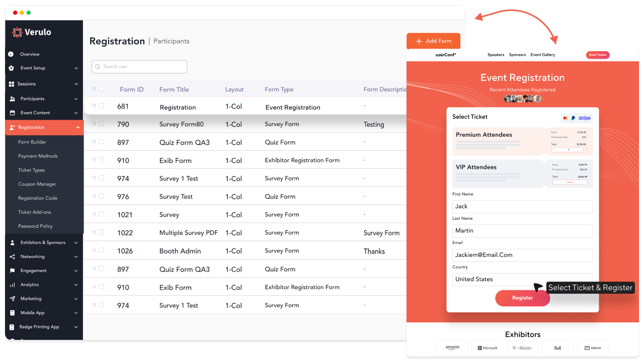Click the Event Setup gear icon
This screenshot has height=362, width=644.
click(x=12, y=68)
